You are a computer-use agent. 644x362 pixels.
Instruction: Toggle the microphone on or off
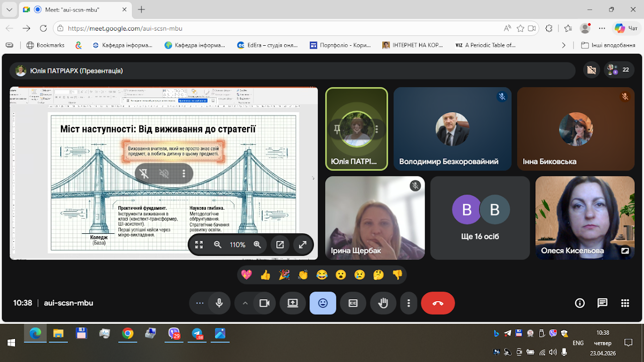pos(219,303)
